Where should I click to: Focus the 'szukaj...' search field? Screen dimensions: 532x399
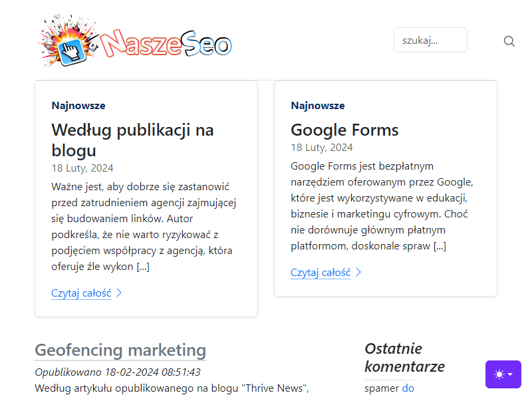[430, 40]
